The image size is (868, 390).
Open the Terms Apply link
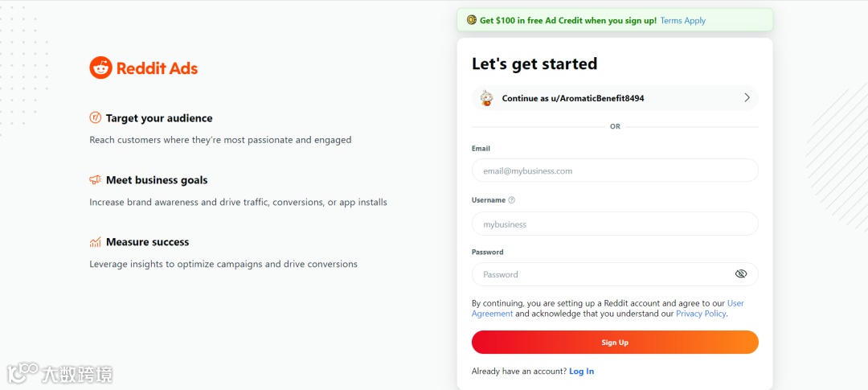682,21
